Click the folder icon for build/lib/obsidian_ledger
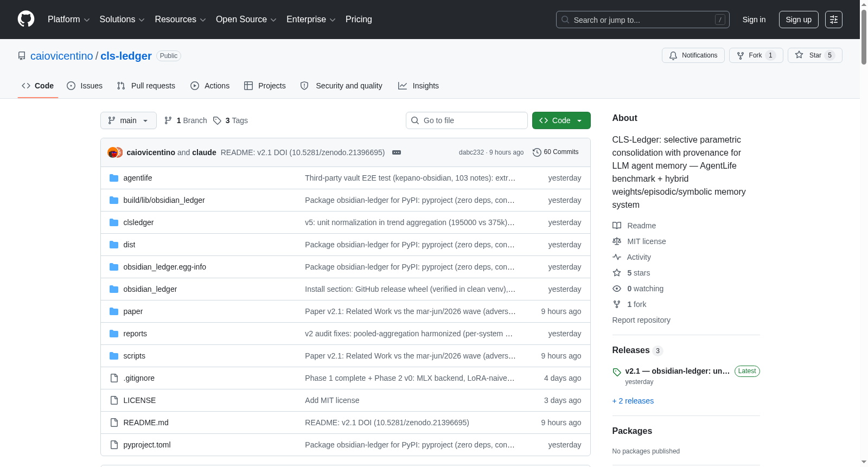Screen dimensions: 868x467 pyautogui.click(x=114, y=200)
